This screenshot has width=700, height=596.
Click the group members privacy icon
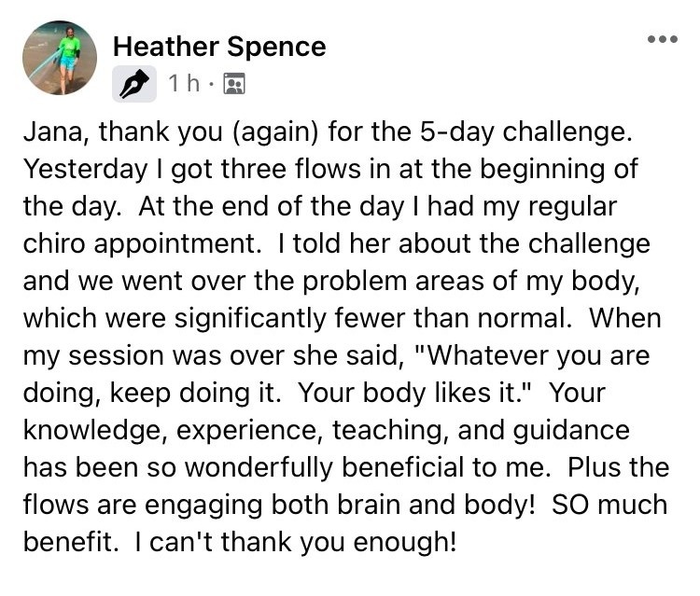coord(234,83)
